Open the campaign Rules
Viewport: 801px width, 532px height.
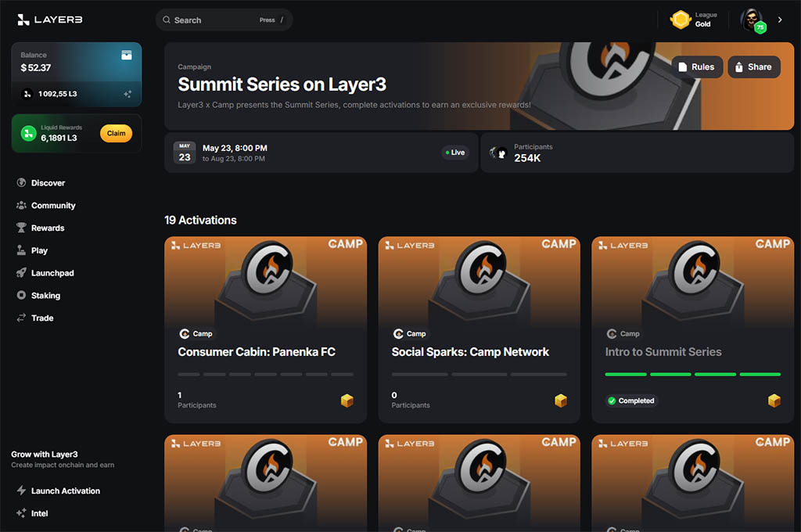coord(697,67)
